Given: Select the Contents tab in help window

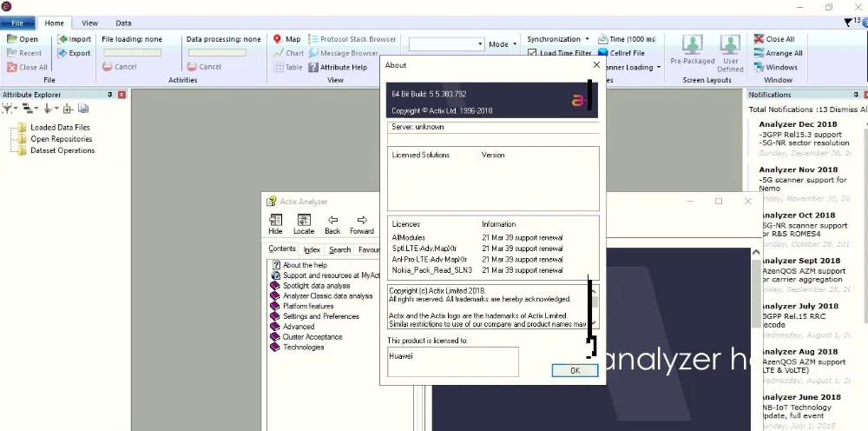Looking at the screenshot, I should coord(282,249).
